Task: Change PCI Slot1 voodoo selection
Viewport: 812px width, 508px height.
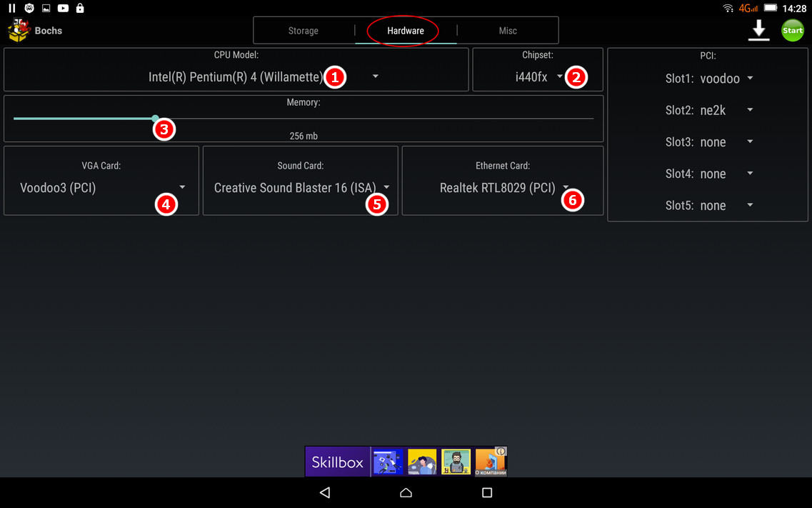Action: pos(726,79)
